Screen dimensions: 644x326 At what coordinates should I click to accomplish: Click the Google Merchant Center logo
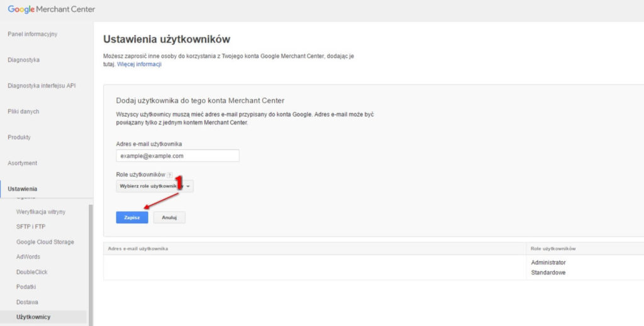pos(50,9)
